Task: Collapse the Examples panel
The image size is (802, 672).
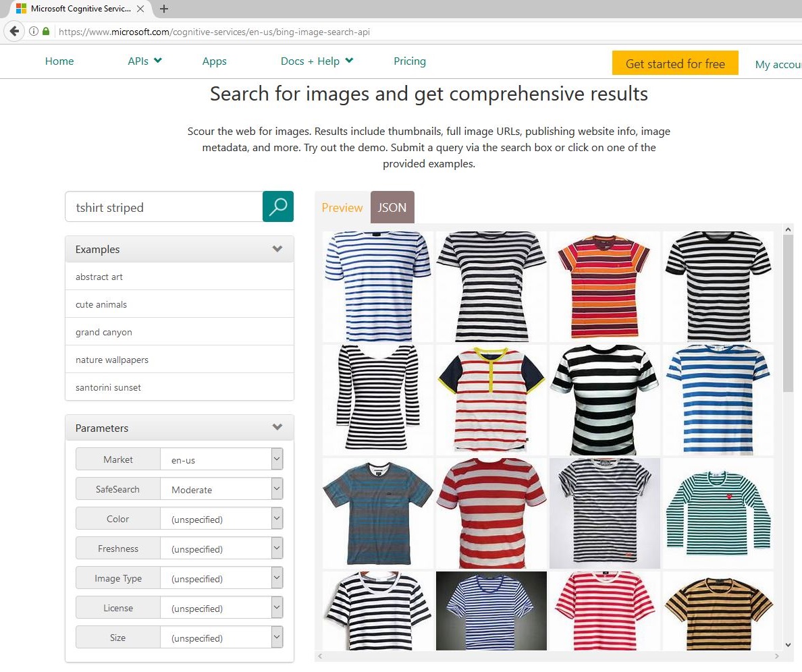Action: 277,249
